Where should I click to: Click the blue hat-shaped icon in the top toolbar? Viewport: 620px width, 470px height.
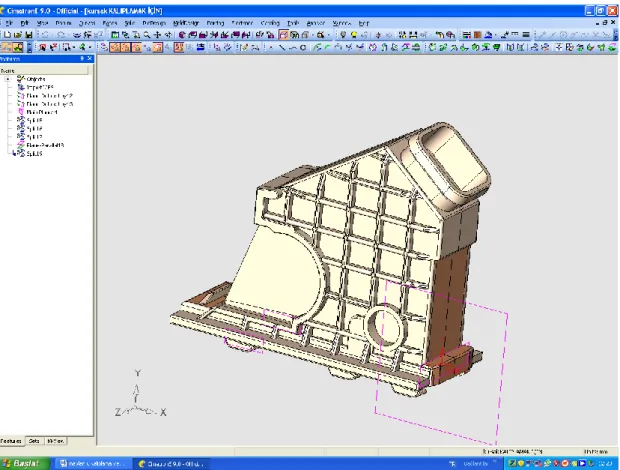[488, 35]
